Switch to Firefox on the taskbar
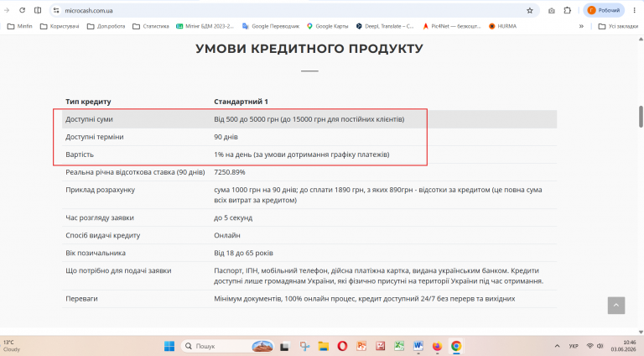The height and width of the screenshot is (356, 644). [x=437, y=346]
